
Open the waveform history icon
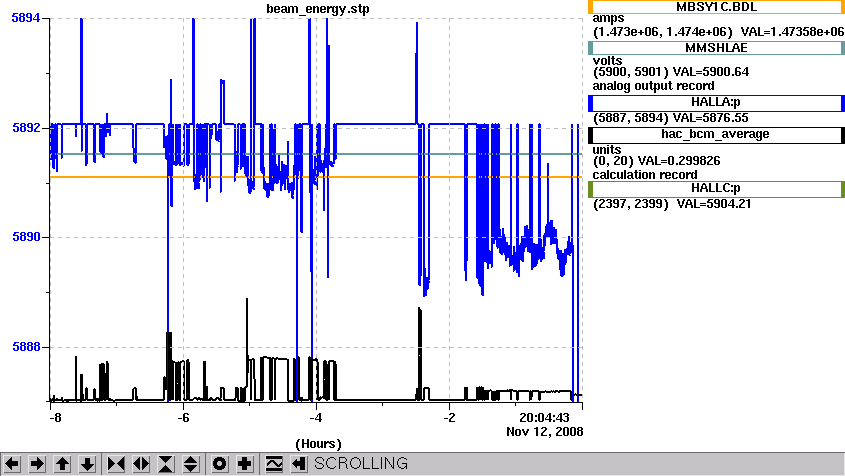274,464
